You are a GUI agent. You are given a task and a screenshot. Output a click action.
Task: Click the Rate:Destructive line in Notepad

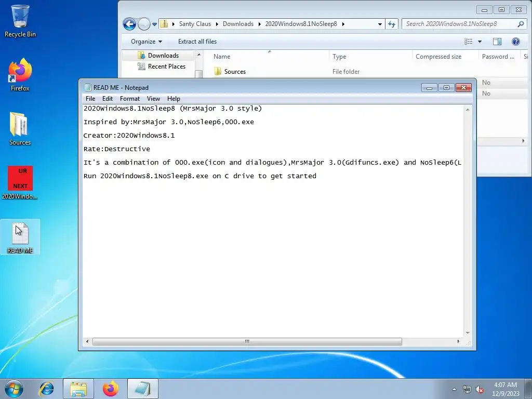point(117,149)
